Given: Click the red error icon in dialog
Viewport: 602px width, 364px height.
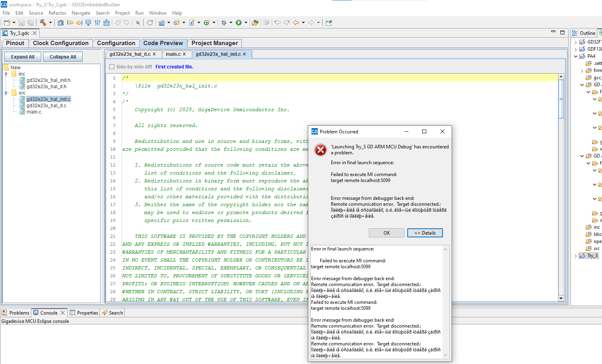Looking at the screenshot, I should 320,150.
